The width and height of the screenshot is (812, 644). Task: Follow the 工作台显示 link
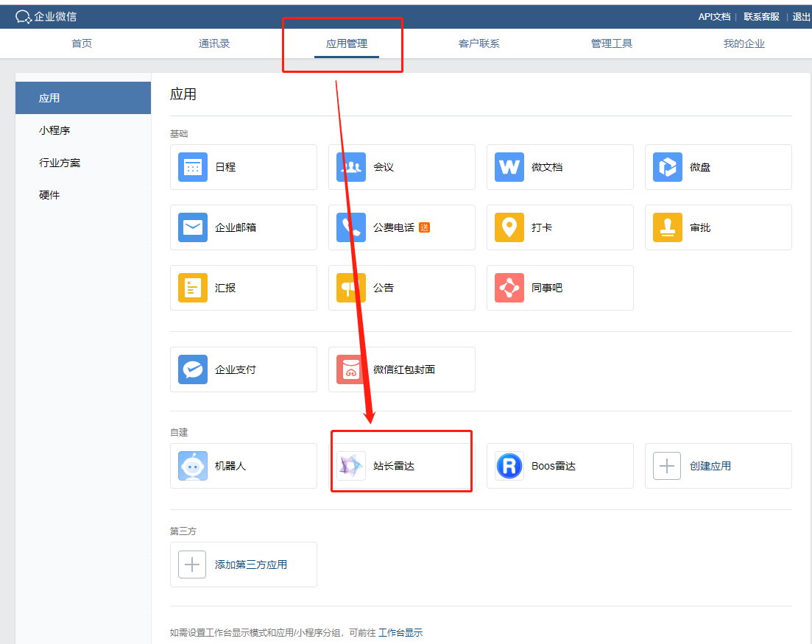(400, 633)
